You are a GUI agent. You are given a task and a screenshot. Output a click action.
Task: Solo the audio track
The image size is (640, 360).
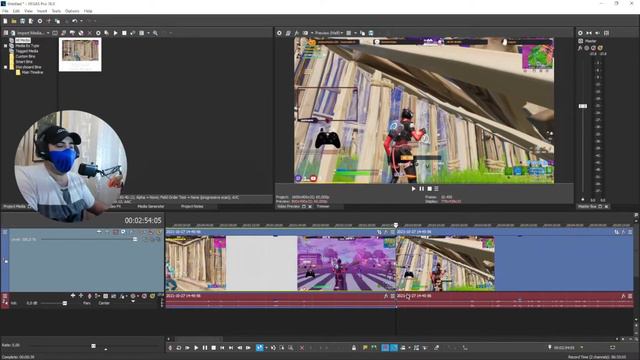pos(152,296)
